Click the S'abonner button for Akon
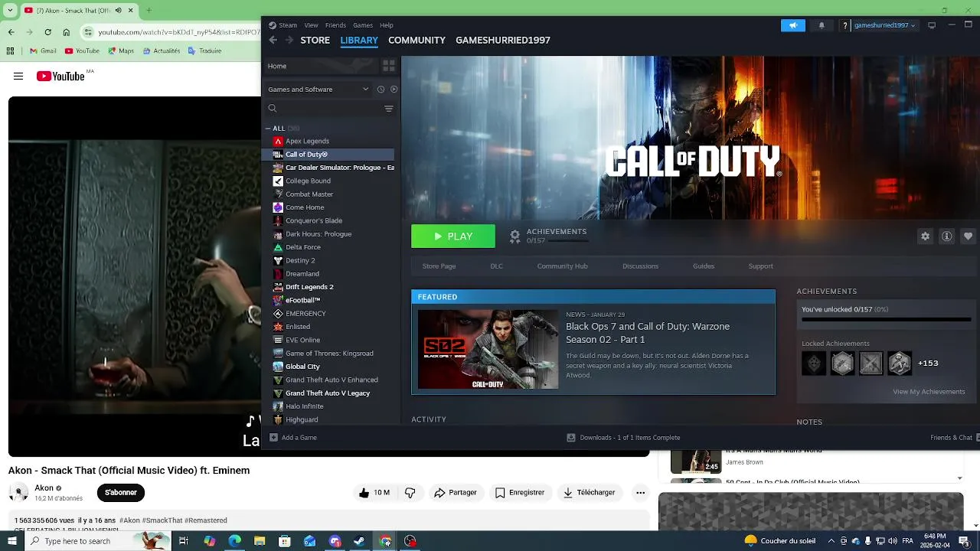This screenshot has width=980, height=551. pos(120,492)
